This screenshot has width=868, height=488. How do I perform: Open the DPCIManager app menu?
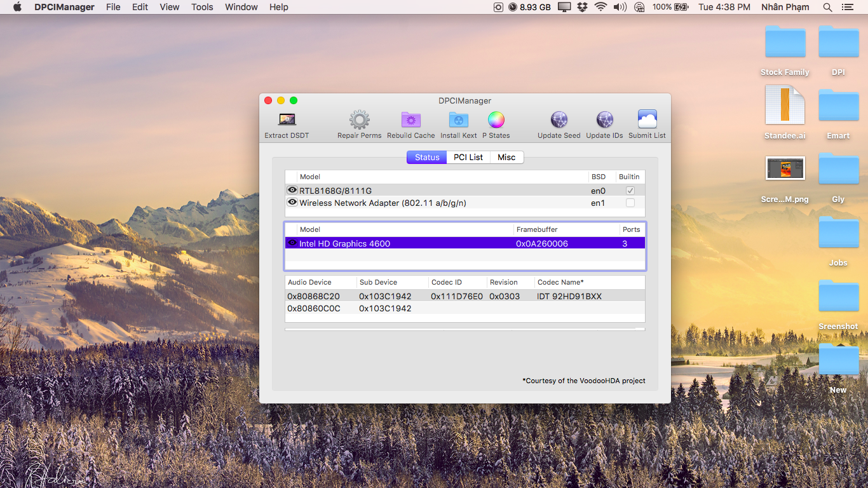click(x=64, y=7)
